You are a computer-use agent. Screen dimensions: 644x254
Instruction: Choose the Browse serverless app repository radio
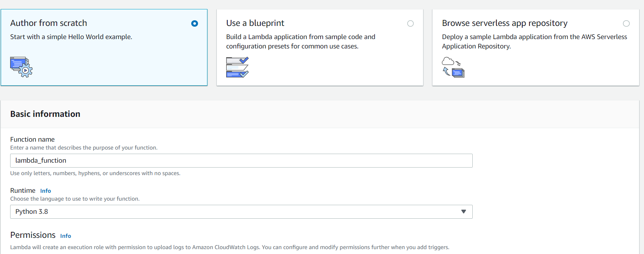pyautogui.click(x=626, y=24)
